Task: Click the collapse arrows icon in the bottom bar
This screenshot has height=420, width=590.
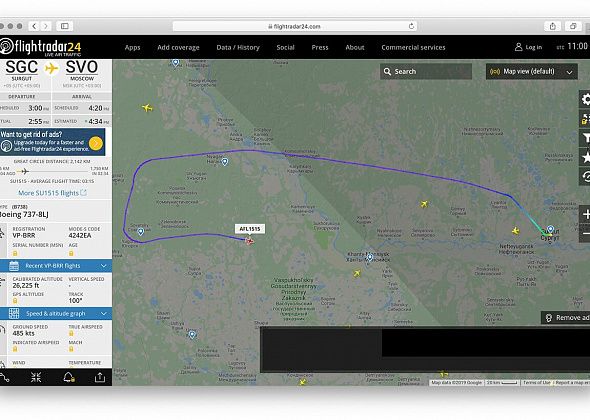Action: click(36, 377)
